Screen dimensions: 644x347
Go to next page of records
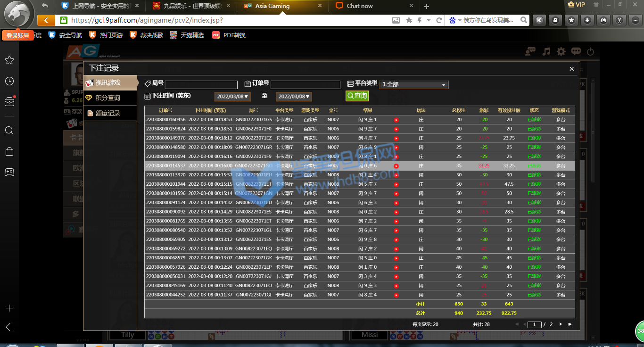pos(561,324)
